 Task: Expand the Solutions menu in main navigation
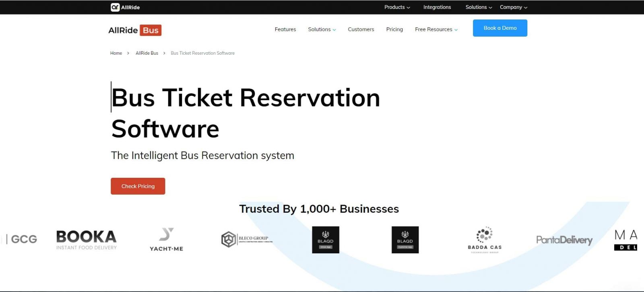pos(322,29)
